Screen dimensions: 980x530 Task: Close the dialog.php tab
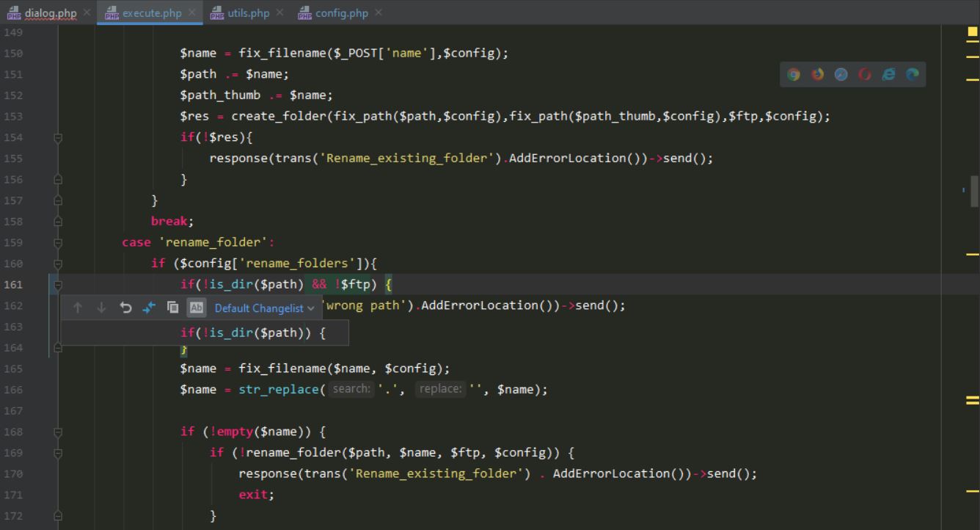[x=87, y=13]
